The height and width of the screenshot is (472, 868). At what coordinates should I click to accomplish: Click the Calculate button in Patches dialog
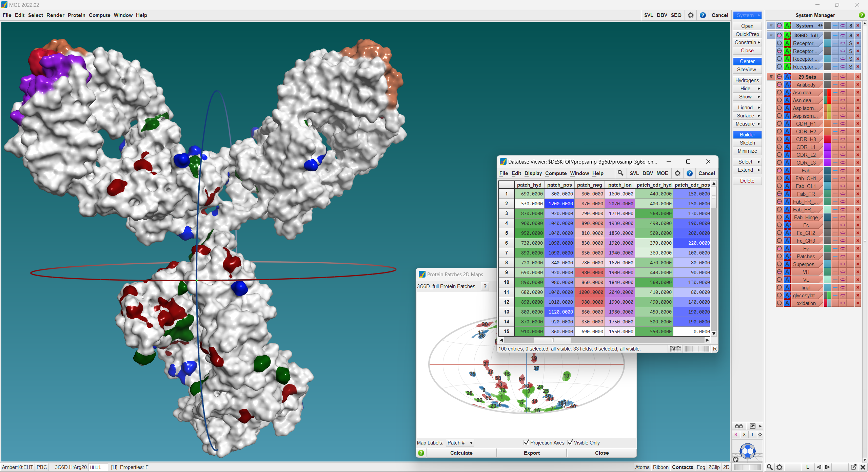click(461, 453)
